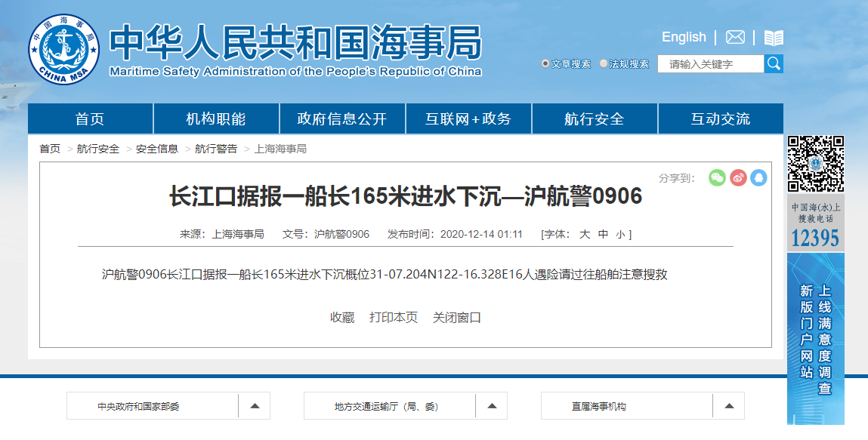The image size is (868, 440).
Task: Click the 航行警告 breadcrumb link
Action: tap(216, 149)
